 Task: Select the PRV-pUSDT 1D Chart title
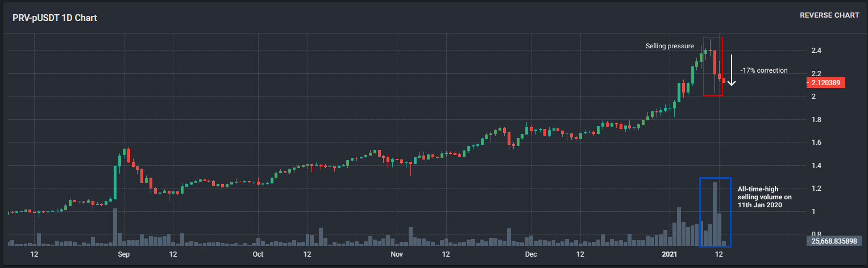(55, 18)
